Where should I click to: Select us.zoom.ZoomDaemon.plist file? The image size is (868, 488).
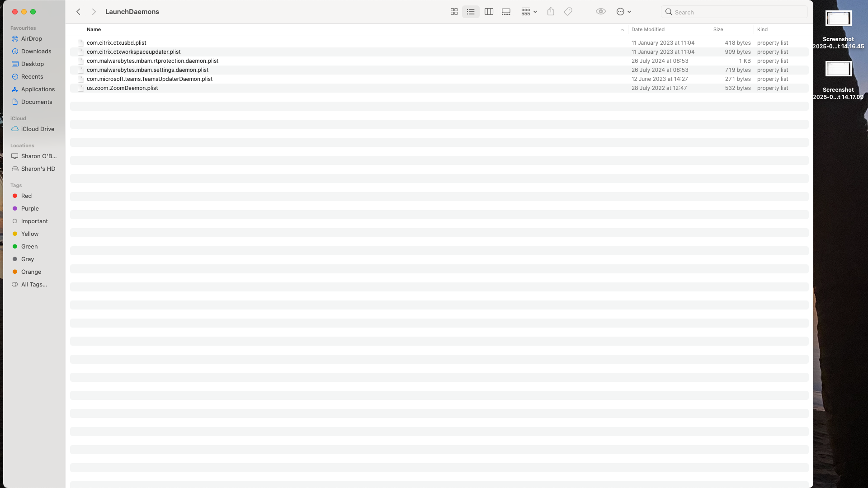tap(122, 88)
